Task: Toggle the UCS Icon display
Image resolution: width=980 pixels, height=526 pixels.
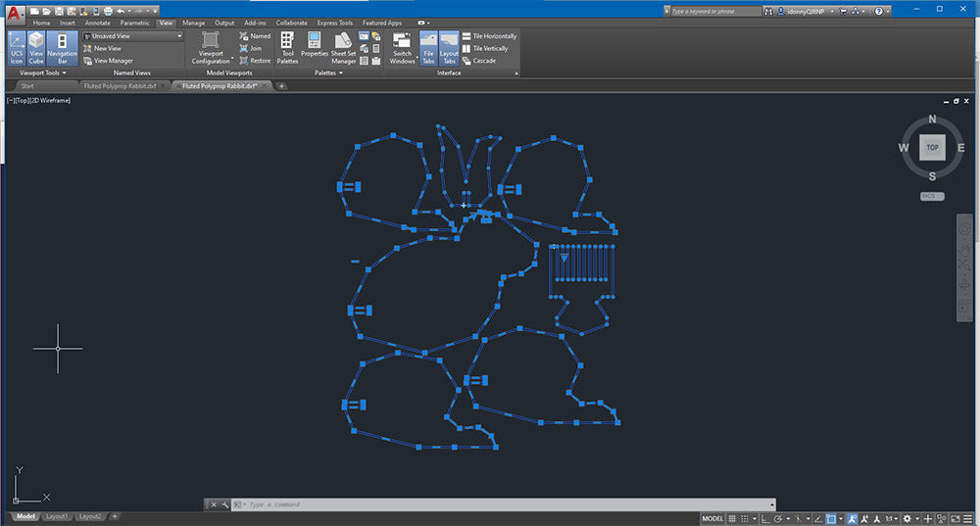Action: (x=17, y=48)
